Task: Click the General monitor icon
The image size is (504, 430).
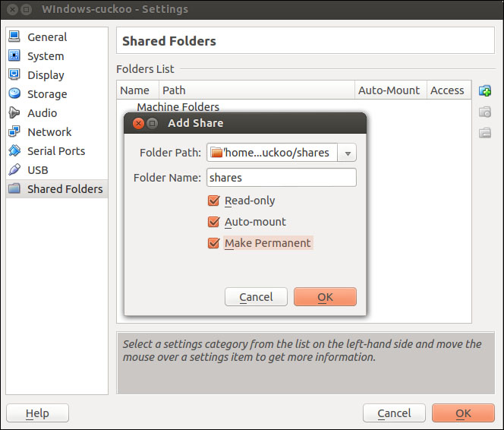Action: (x=14, y=36)
